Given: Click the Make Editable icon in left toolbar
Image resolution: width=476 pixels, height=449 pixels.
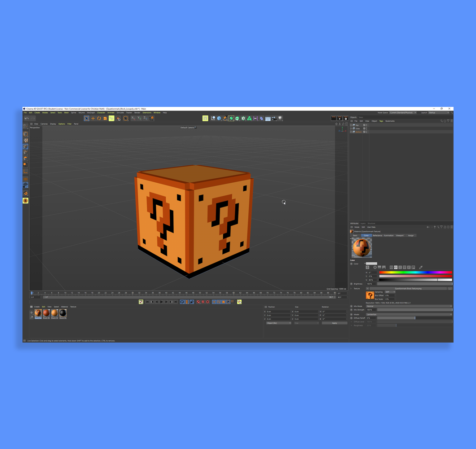Looking at the screenshot, I should (x=26, y=126).
